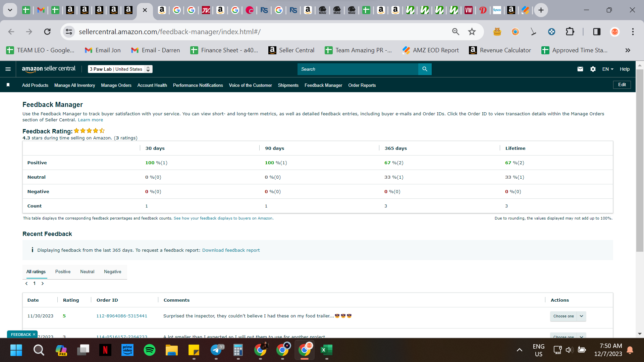Click the search magnifier button
644x362 pixels.
(x=425, y=69)
